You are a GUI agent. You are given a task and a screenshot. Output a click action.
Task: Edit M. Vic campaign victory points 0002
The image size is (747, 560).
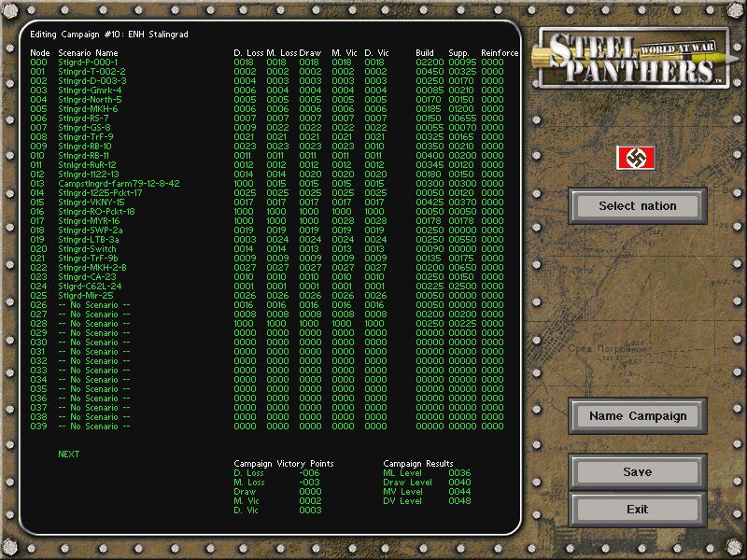(310, 501)
